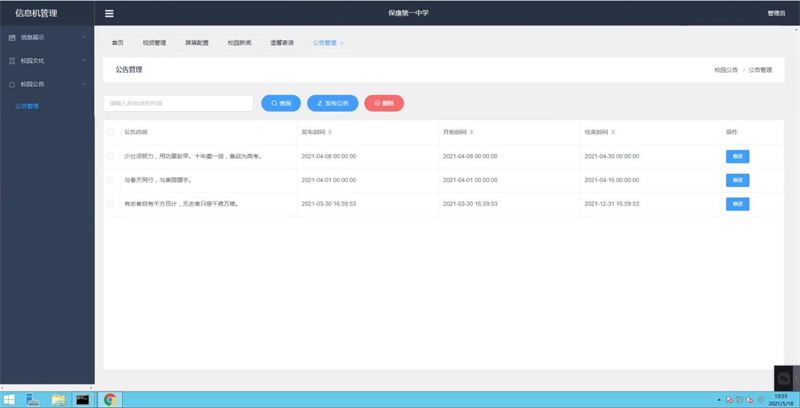Click the network tray icon
800x408 pixels.
[x=739, y=400]
